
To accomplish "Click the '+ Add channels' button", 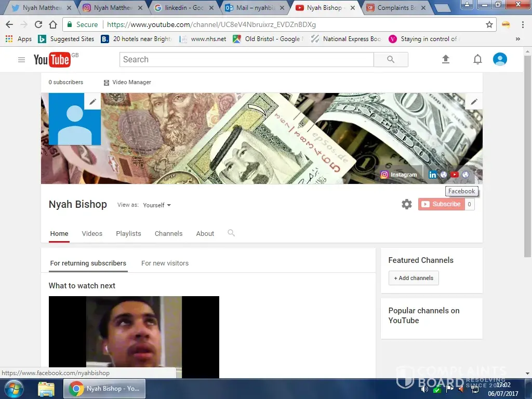I will [x=414, y=278].
